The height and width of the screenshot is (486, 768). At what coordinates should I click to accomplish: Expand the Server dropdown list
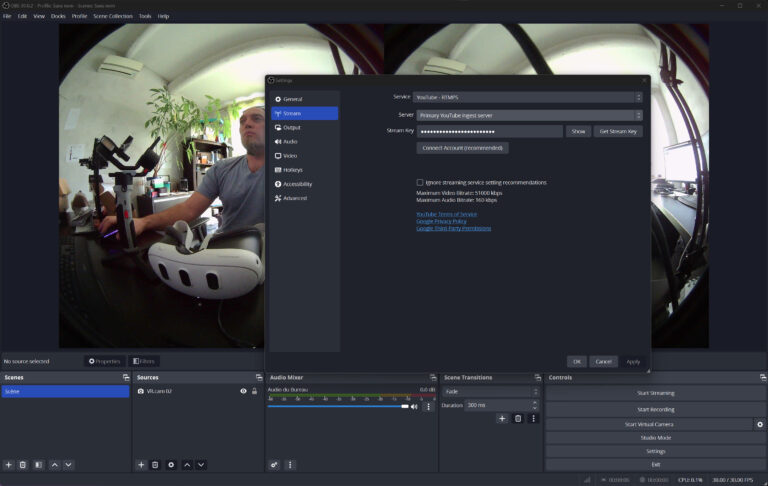click(x=529, y=115)
